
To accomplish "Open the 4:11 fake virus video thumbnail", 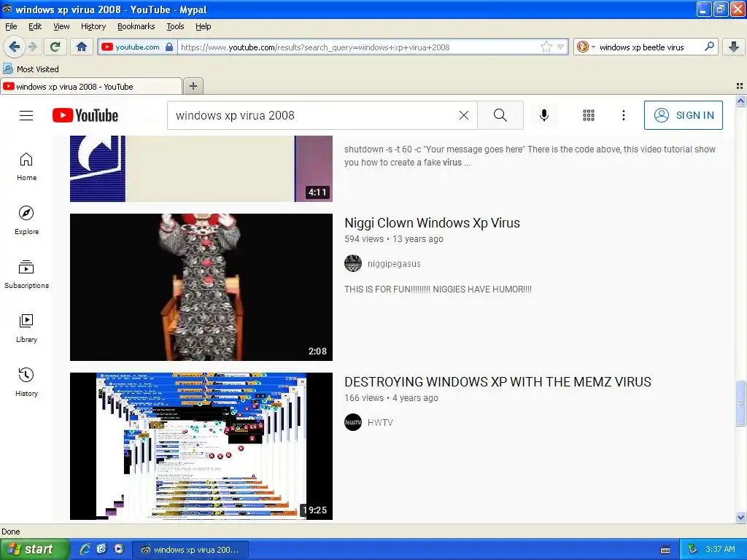I will click(x=201, y=168).
